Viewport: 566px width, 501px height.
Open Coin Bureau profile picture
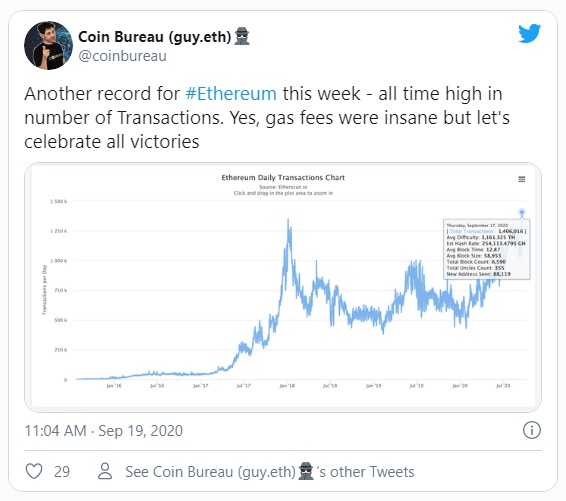tap(48, 45)
